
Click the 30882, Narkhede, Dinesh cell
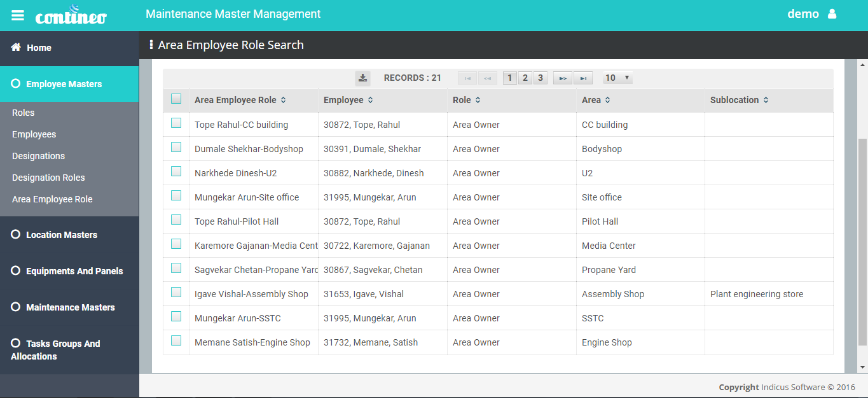[x=383, y=173]
